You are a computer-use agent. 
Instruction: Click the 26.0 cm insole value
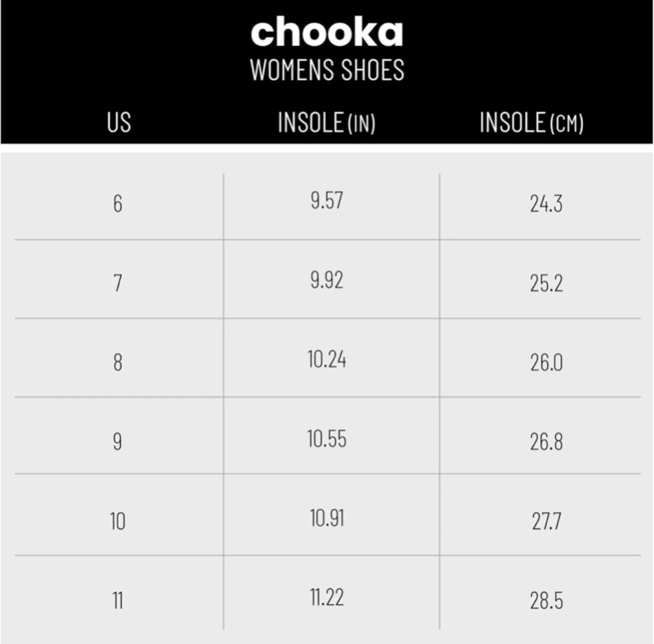(x=546, y=362)
